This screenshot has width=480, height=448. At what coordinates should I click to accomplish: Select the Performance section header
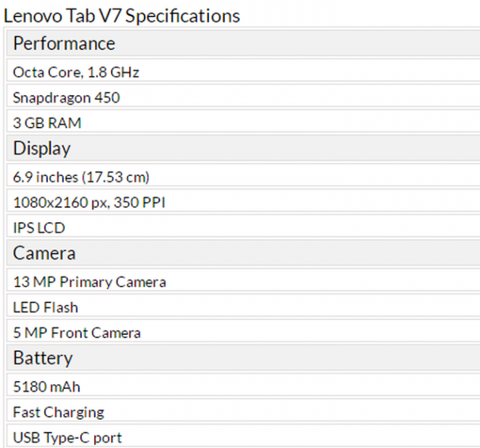[64, 44]
